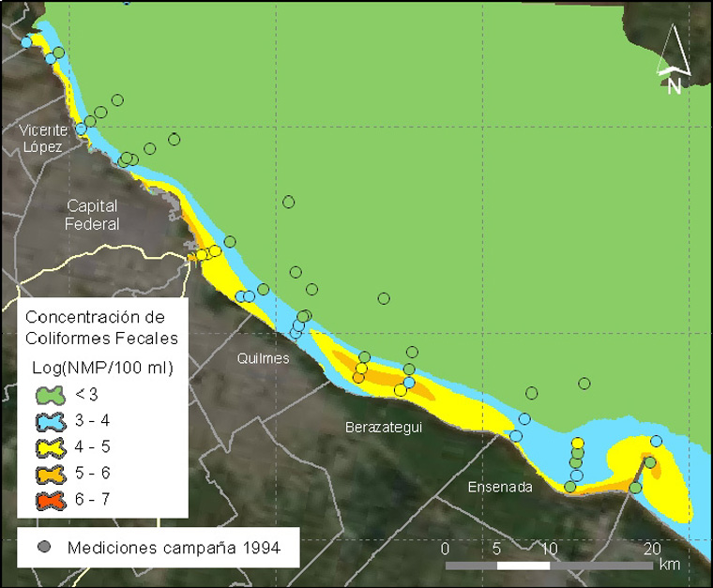The width and height of the screenshot is (713, 588).
Task: Select the orange '5 - 6' legend swatch
Action: point(47,474)
